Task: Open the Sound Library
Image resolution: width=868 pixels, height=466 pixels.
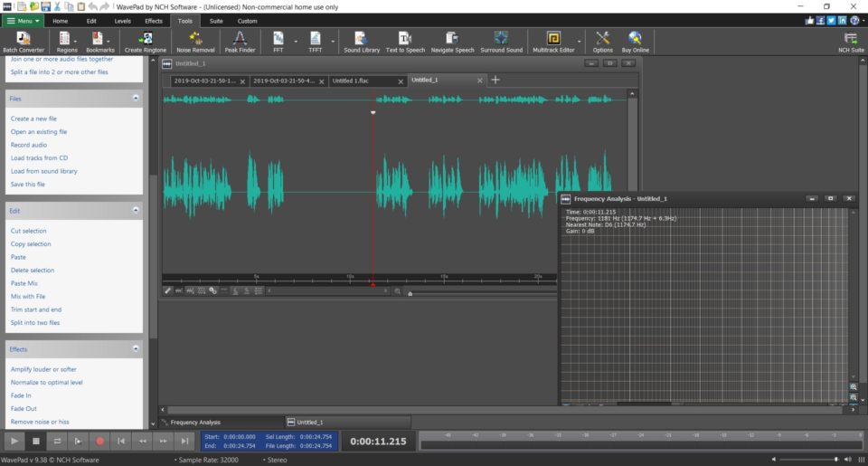Action: (362, 42)
